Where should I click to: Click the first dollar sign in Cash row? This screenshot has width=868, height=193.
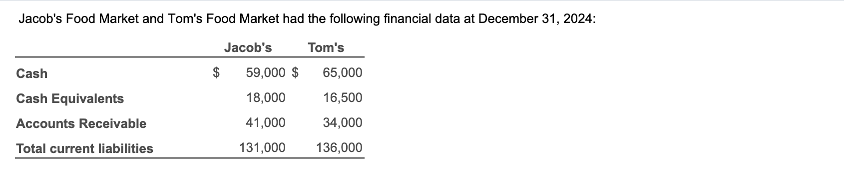(217, 73)
